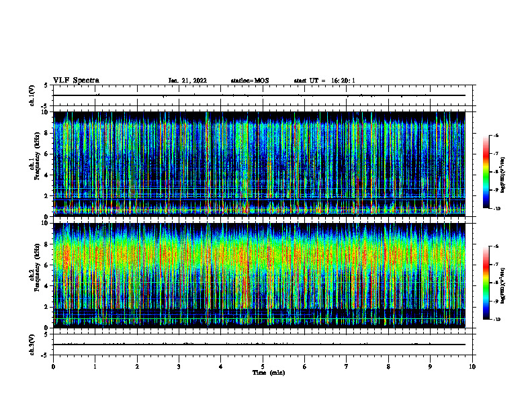This screenshot has height=411, width=532.
Task: Click time axis tick label "2"
Action: [x=137, y=367]
